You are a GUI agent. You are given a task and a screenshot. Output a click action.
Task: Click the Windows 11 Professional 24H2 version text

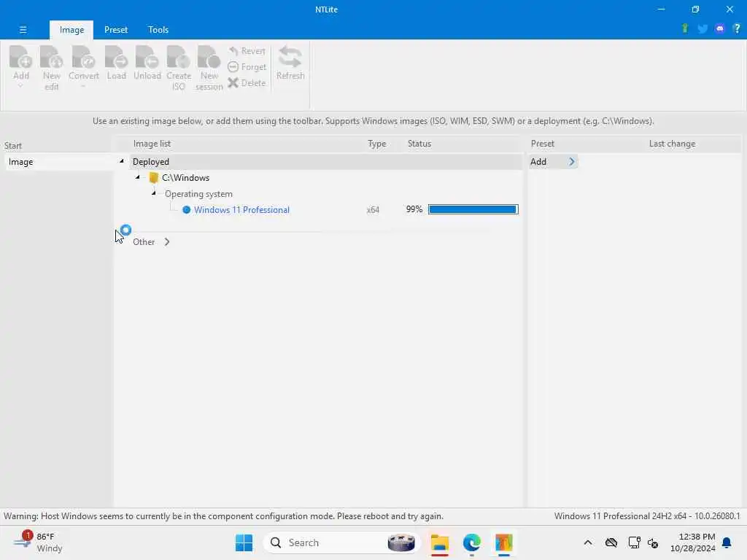(647, 516)
